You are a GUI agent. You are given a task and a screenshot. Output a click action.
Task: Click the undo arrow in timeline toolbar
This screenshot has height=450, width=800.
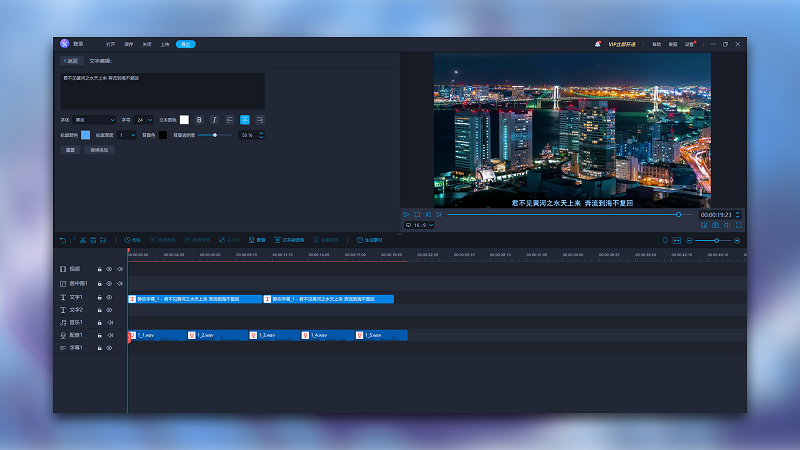coord(63,240)
